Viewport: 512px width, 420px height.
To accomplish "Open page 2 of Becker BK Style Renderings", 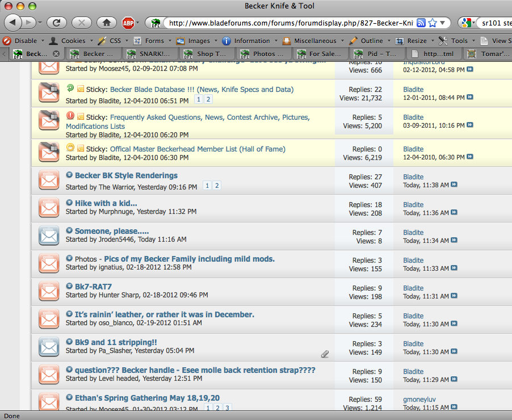I will point(217,186).
